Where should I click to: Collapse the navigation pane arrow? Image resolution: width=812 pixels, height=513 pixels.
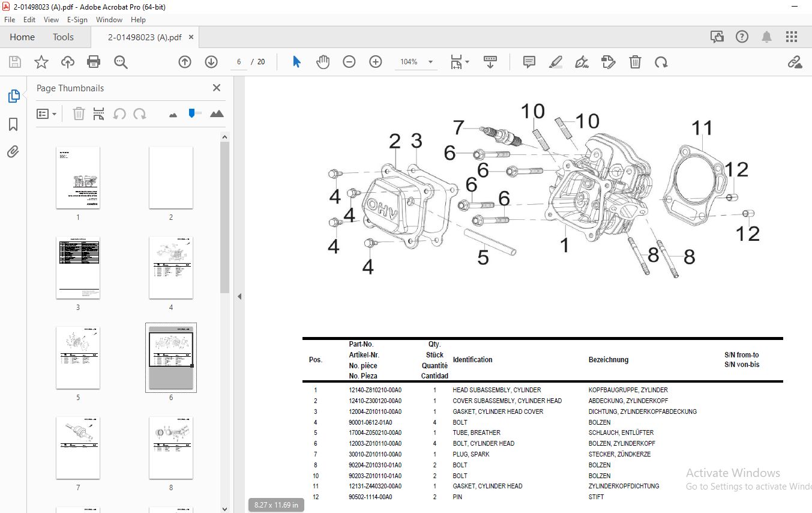239,296
